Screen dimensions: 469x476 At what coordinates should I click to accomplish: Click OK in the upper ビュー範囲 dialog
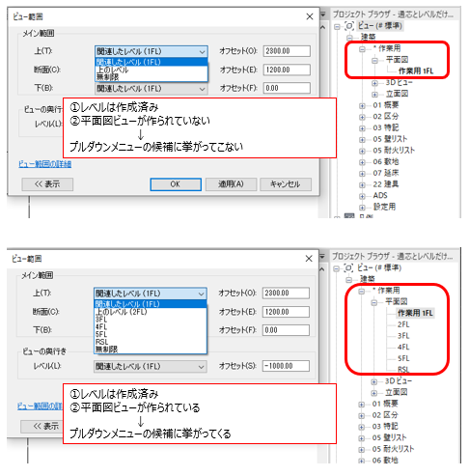[x=176, y=184]
